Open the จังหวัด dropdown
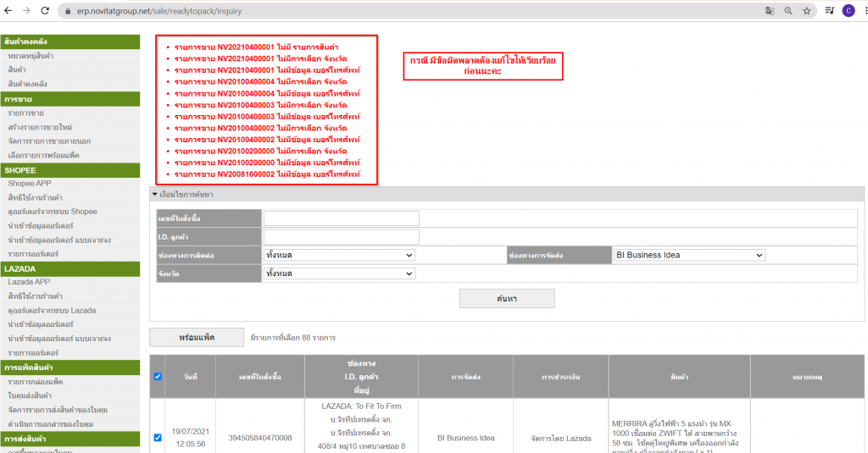 339,273
